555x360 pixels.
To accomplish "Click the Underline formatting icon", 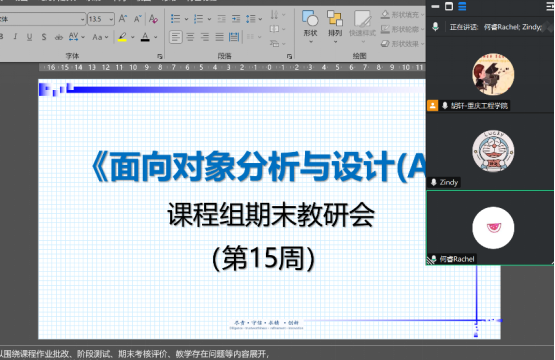I will pos(29,37).
